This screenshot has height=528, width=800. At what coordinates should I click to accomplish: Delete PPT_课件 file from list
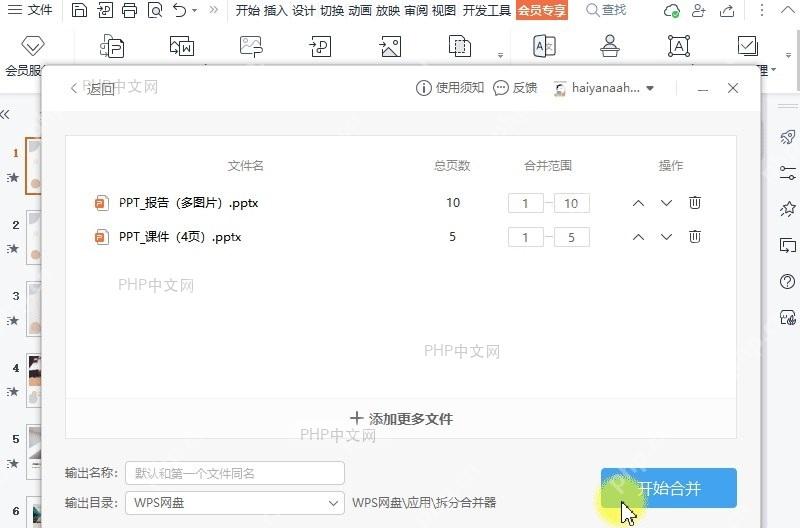[695, 236]
